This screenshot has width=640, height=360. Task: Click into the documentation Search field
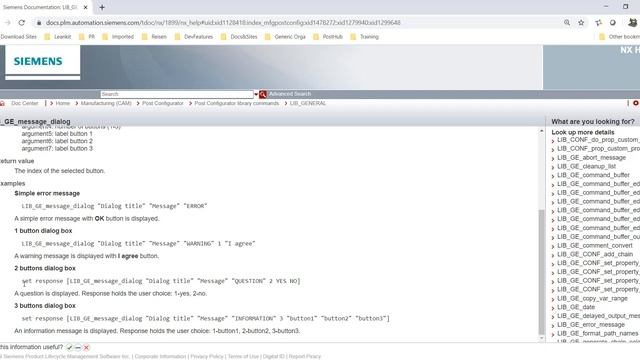coord(177,94)
